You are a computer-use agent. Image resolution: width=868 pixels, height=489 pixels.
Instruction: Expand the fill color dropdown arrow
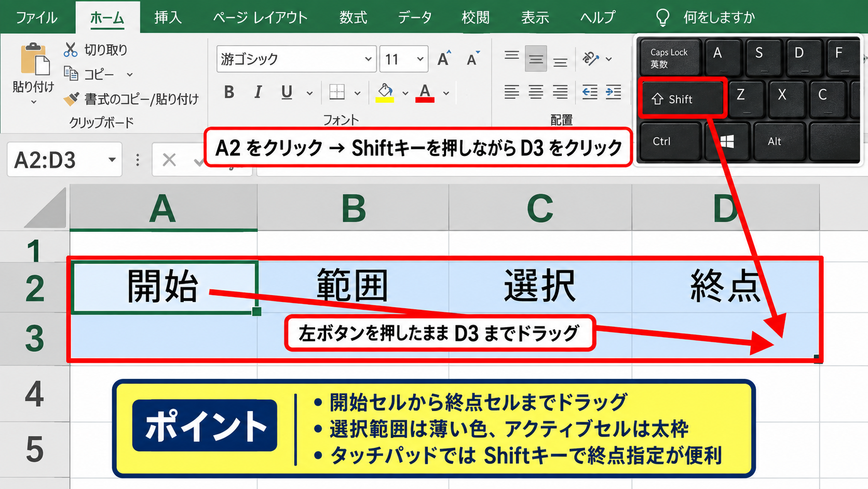click(x=405, y=94)
